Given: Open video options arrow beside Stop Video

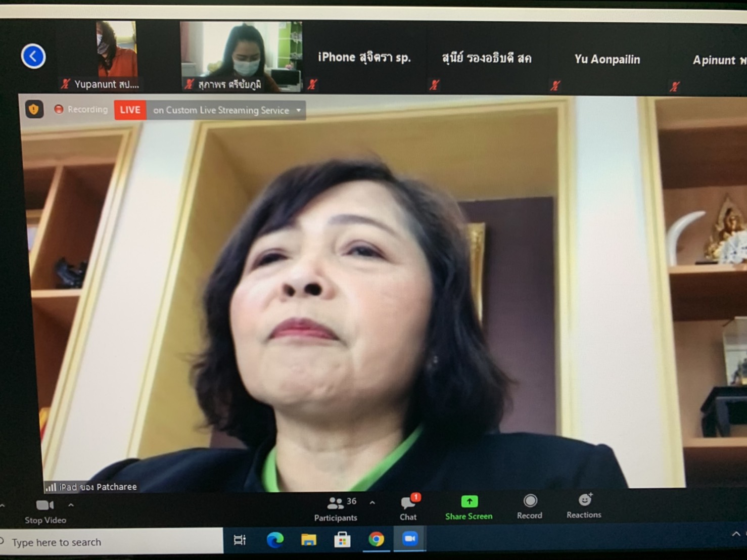Looking at the screenshot, I should [x=71, y=504].
